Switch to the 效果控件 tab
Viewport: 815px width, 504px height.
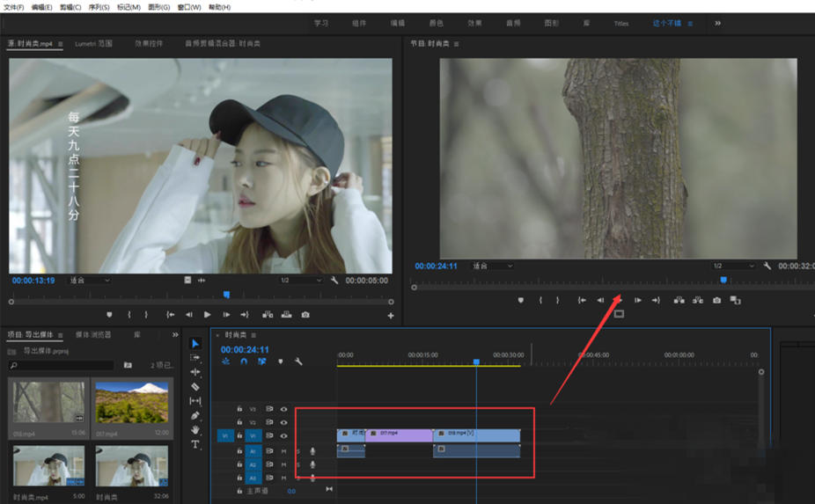coord(149,43)
